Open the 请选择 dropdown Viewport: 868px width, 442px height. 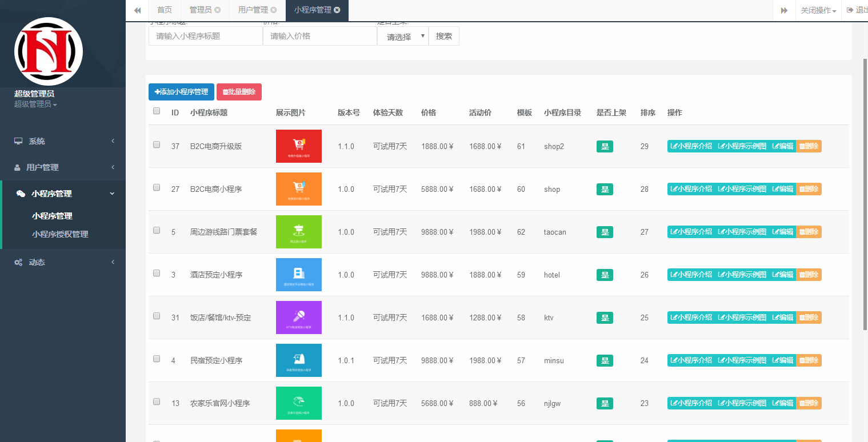pos(402,35)
